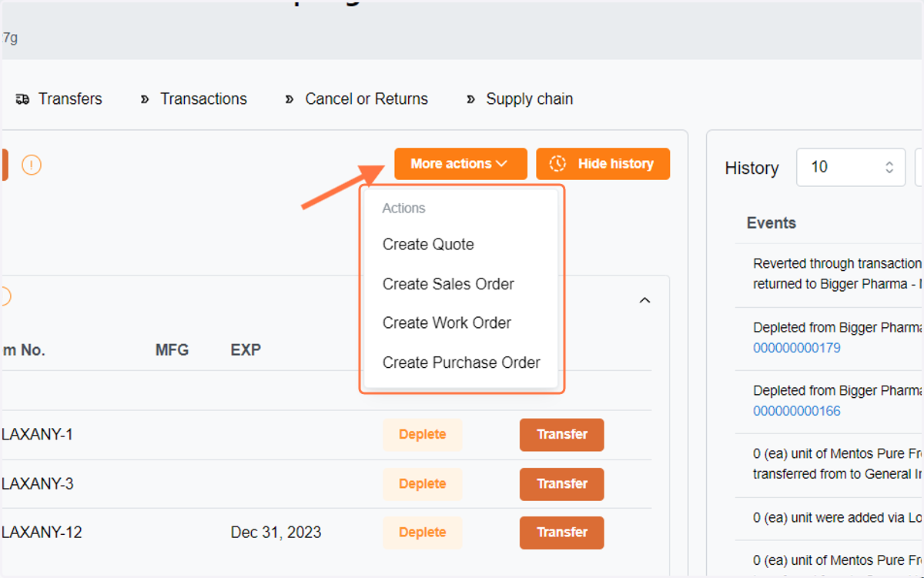Screen dimensions: 924x578
Task: Click the EXP column header
Action: [246, 350]
